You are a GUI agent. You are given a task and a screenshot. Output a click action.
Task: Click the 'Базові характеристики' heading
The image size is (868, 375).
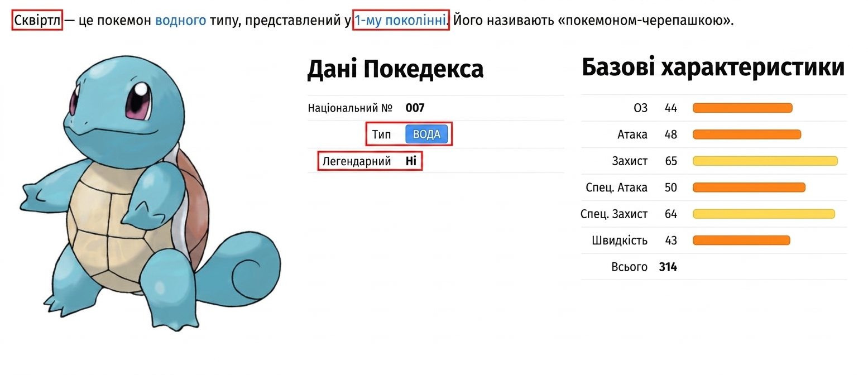pyautogui.click(x=713, y=68)
